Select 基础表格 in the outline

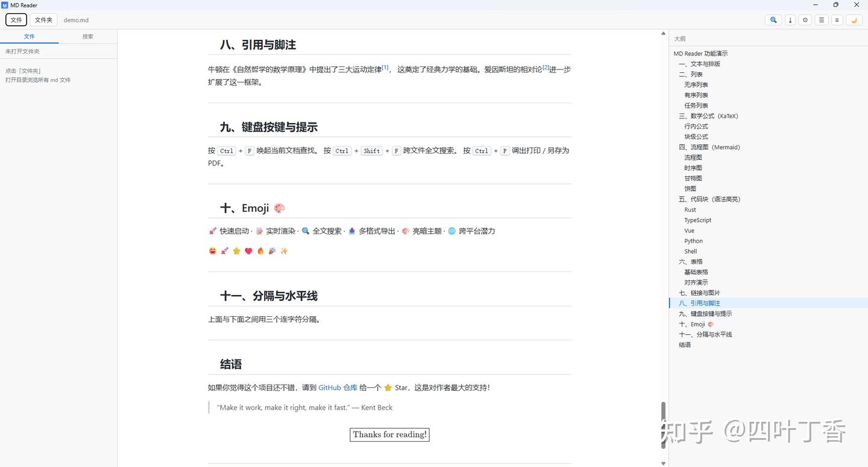point(696,272)
